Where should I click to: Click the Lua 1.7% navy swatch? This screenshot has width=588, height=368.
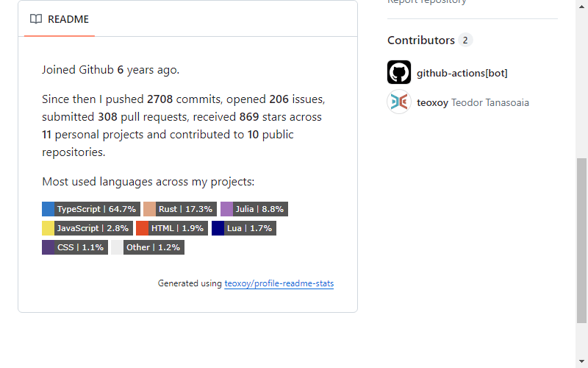tap(218, 228)
